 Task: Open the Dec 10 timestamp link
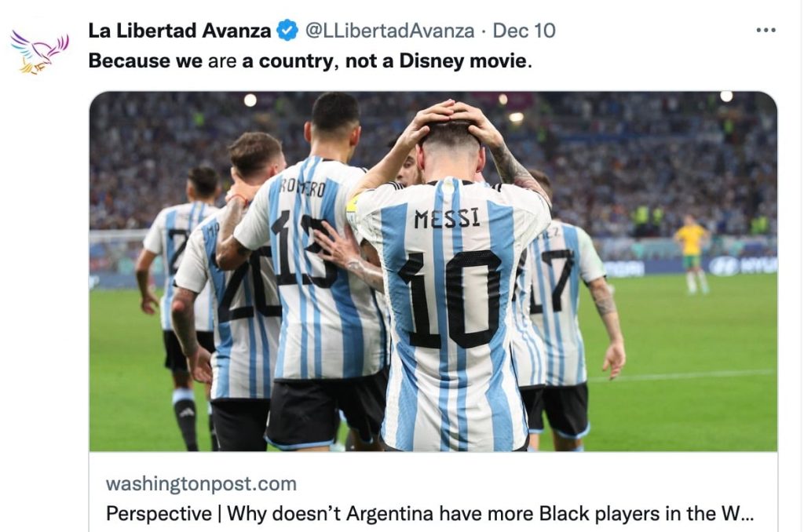pyautogui.click(x=524, y=31)
